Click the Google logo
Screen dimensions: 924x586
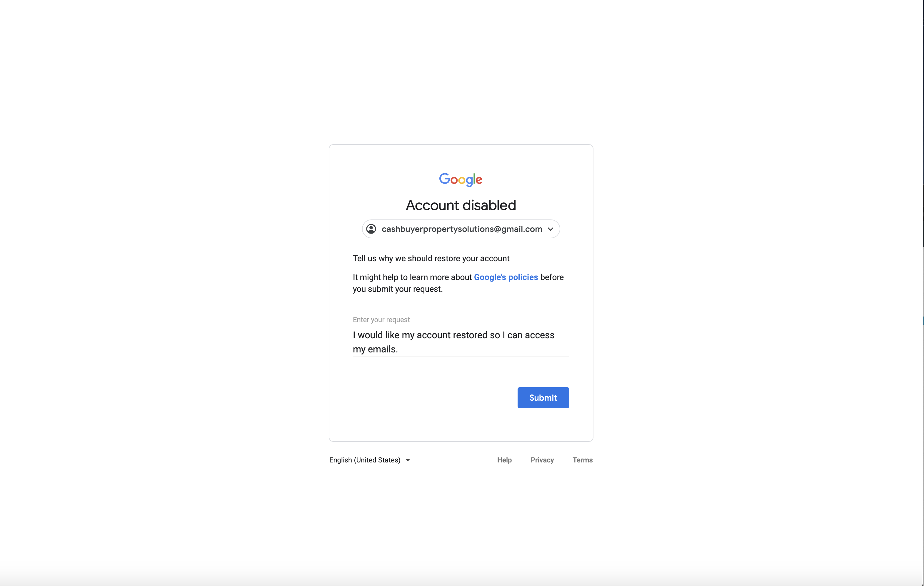point(461,179)
